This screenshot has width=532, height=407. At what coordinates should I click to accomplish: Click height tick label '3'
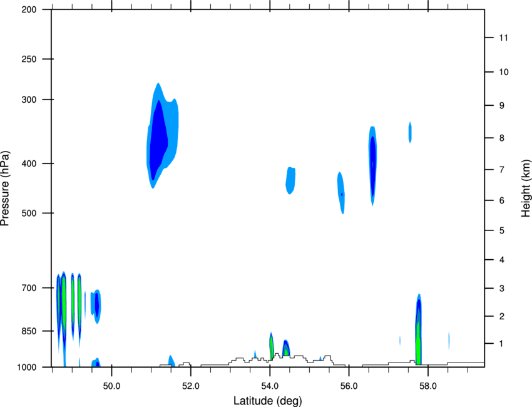pos(502,288)
